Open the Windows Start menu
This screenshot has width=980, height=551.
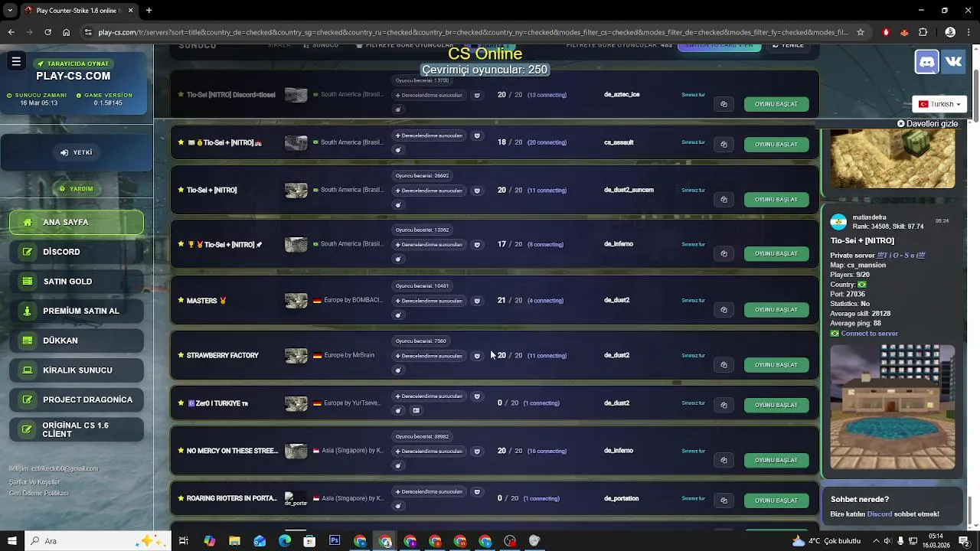[12, 540]
